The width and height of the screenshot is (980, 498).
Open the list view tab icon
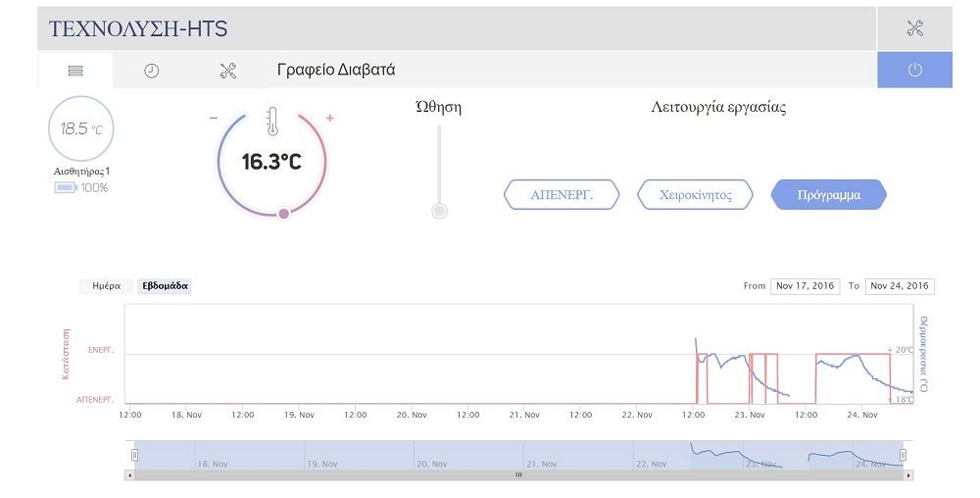pyautogui.click(x=75, y=71)
